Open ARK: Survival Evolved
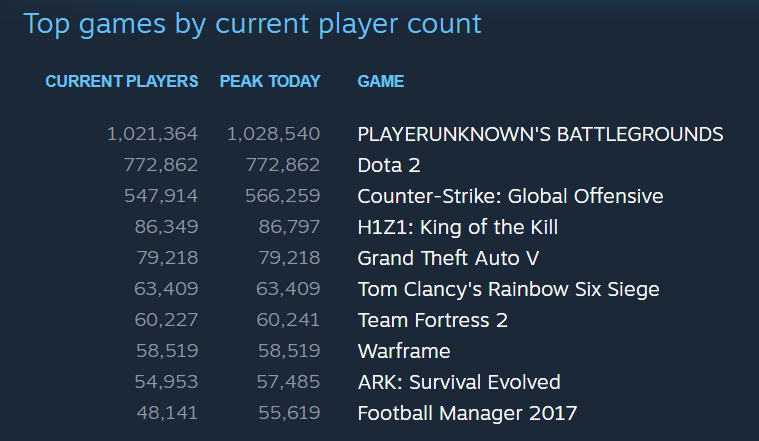This screenshot has height=441, width=759. pos(459,382)
